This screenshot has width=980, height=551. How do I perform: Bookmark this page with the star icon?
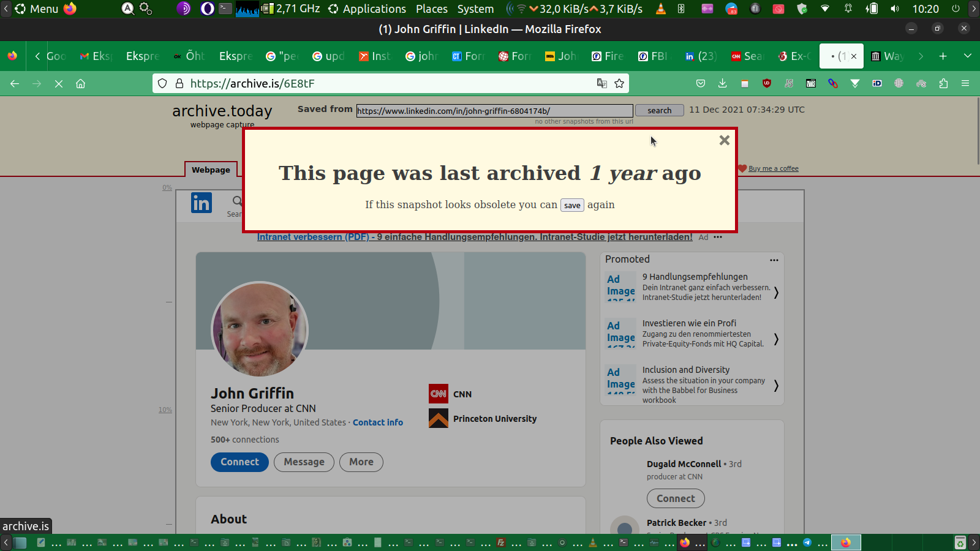point(619,83)
